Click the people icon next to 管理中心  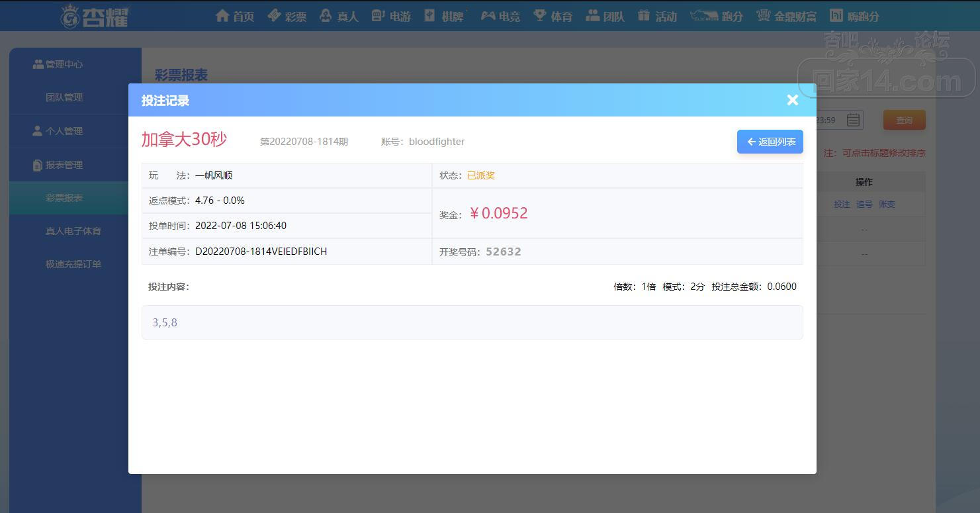[38, 64]
